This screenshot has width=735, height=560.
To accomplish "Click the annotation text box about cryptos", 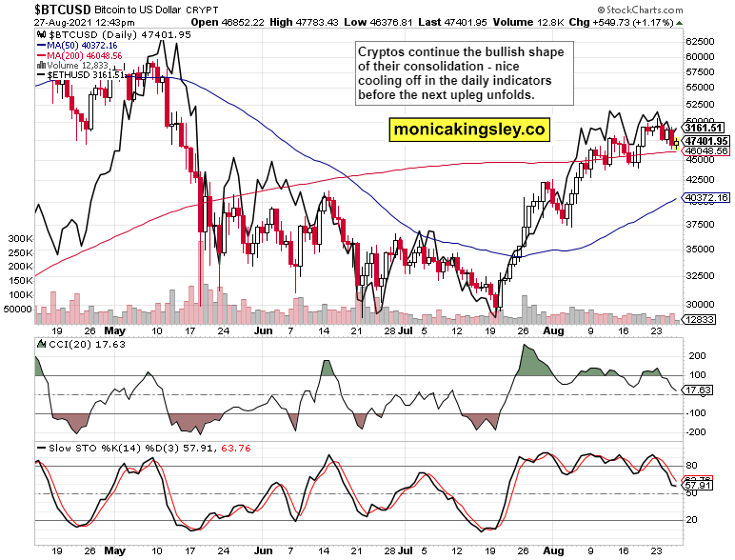I will point(465,74).
